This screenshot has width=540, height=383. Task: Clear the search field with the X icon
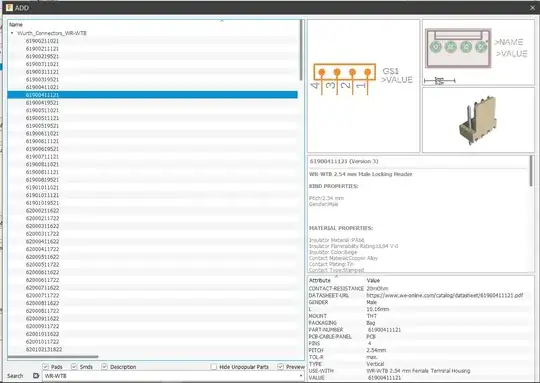pos(36,375)
